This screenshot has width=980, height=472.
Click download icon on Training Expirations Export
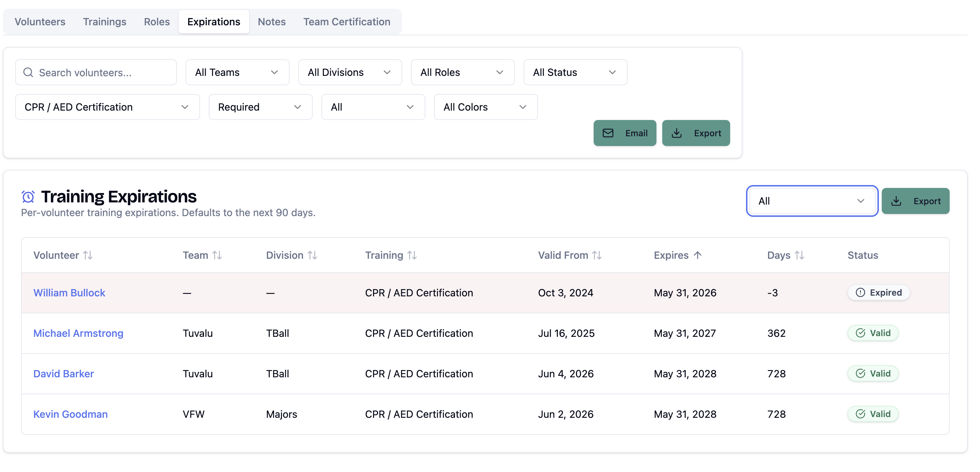click(x=896, y=201)
